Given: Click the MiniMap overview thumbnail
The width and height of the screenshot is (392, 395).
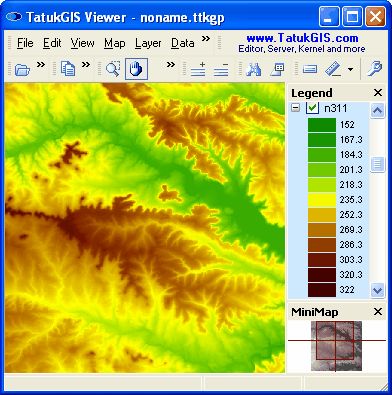Looking at the screenshot, I should (x=336, y=346).
